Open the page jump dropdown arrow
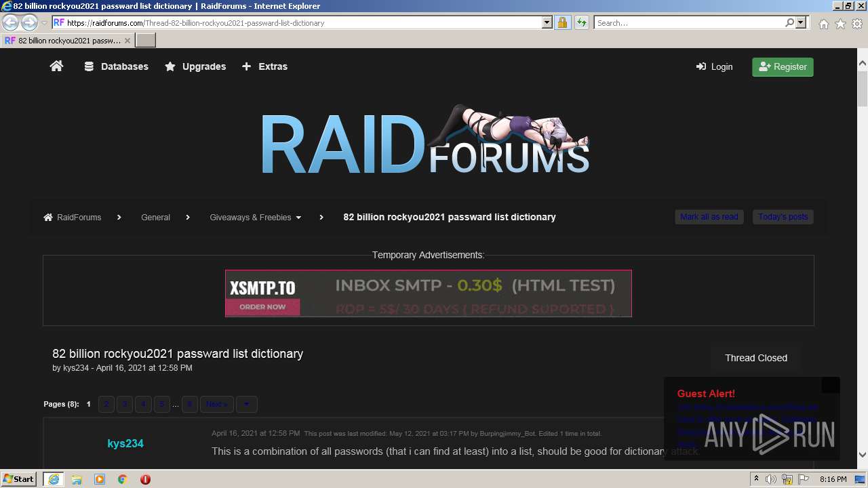 click(247, 404)
